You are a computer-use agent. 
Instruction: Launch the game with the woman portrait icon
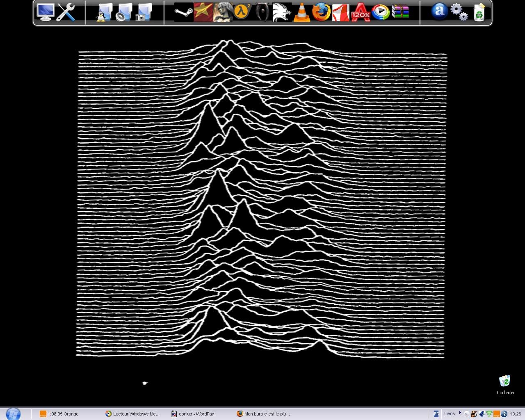pos(223,12)
